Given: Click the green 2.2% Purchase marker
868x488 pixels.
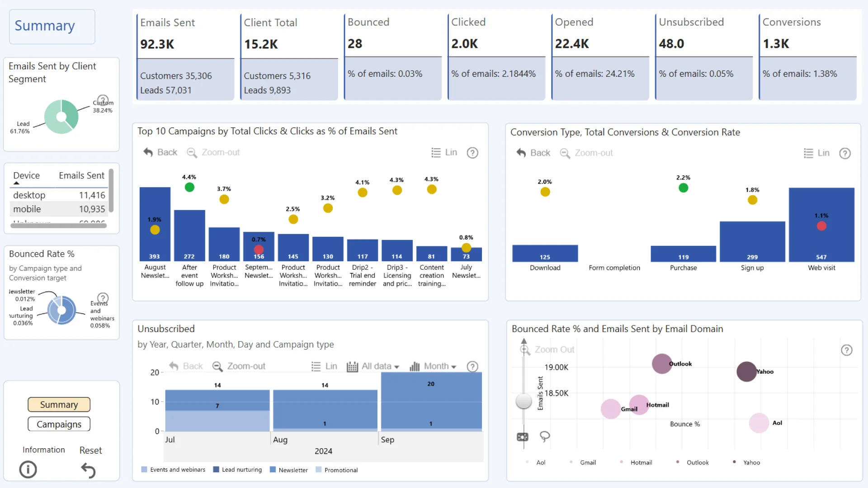Looking at the screenshot, I should (x=684, y=188).
